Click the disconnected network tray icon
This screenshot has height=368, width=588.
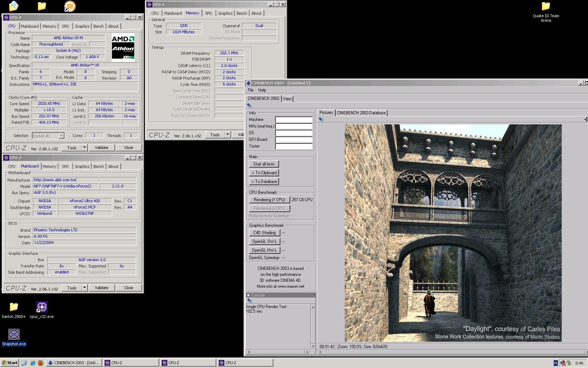point(563,363)
